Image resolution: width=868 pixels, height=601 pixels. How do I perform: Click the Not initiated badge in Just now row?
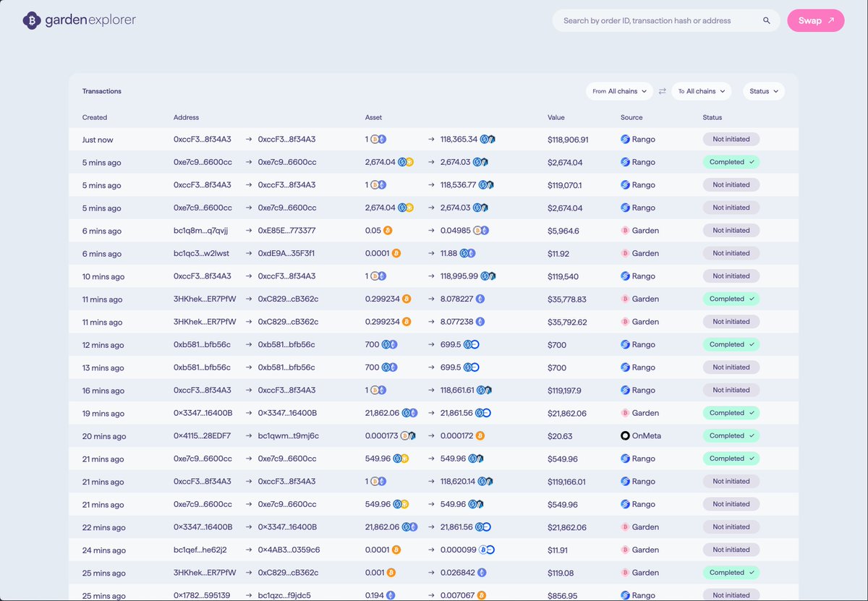[x=731, y=139]
